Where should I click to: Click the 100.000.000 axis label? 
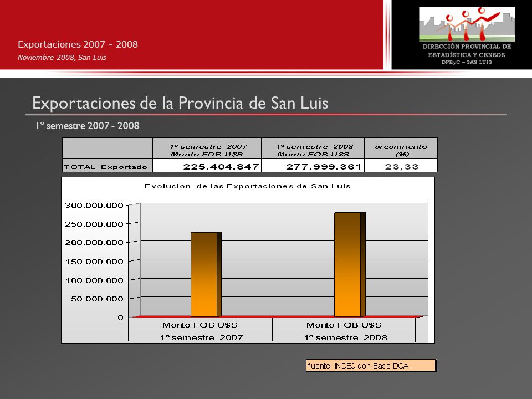tap(94, 280)
